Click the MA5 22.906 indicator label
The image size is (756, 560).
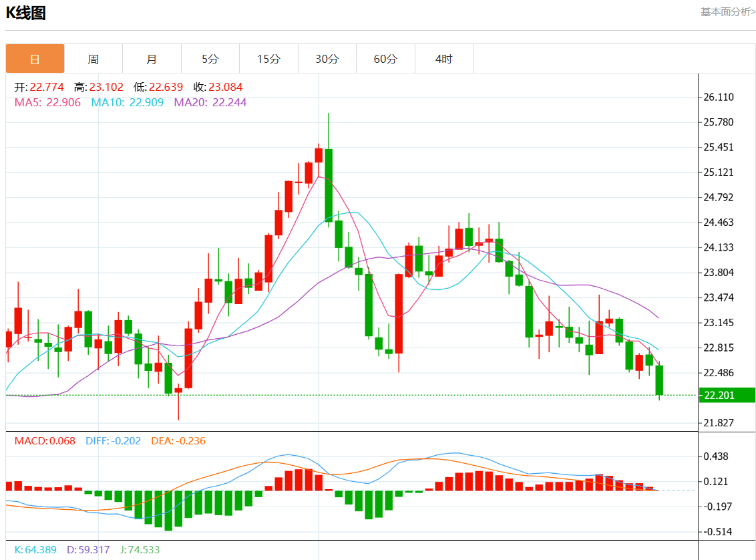tap(47, 102)
